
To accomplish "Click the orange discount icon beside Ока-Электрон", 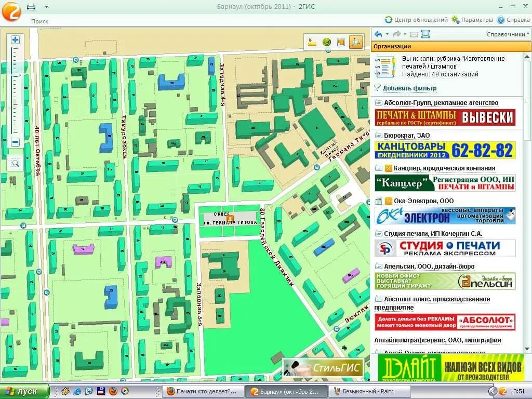I will coord(389,201).
